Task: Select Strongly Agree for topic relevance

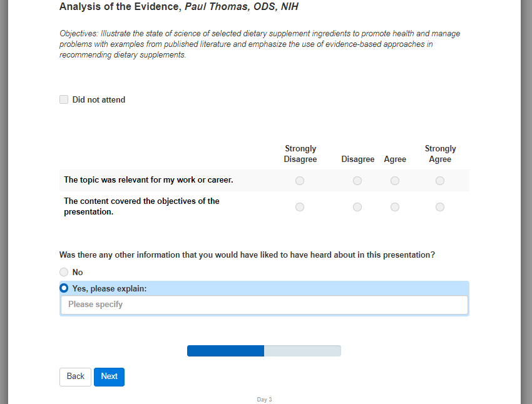Action: 440,181
